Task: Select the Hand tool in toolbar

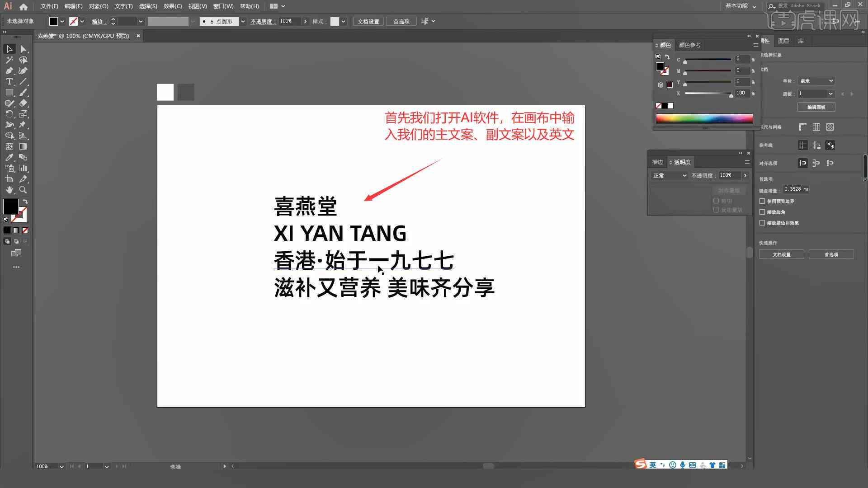Action: pyautogui.click(x=9, y=189)
